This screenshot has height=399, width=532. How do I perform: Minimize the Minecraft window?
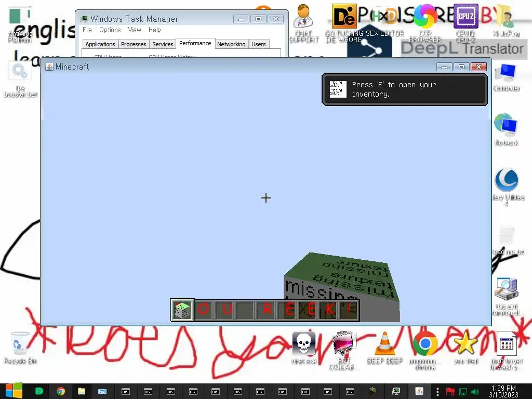click(x=444, y=67)
